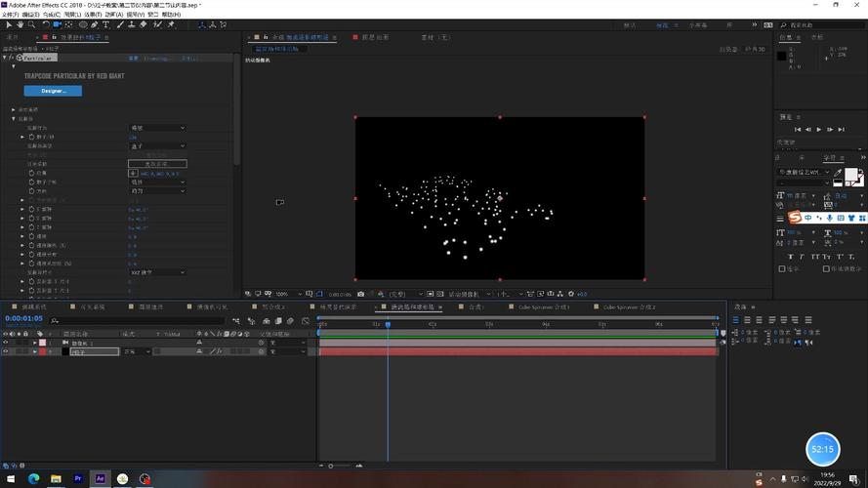Enable the checkbox at Character panel bottom-left
Screen dimensions: 868x488
pos(781,268)
